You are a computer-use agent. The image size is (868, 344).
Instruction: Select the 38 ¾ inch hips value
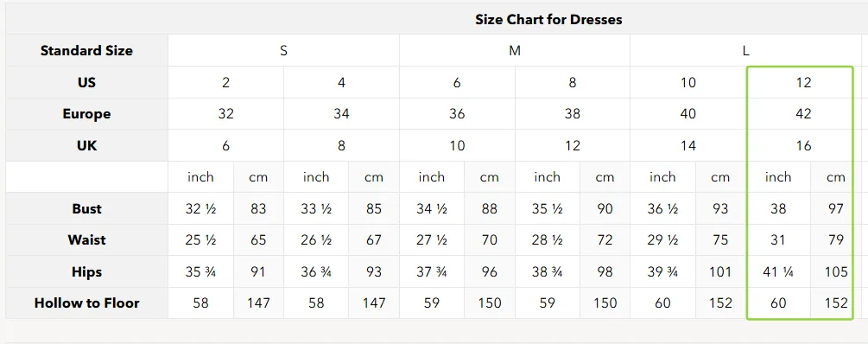pos(548,272)
